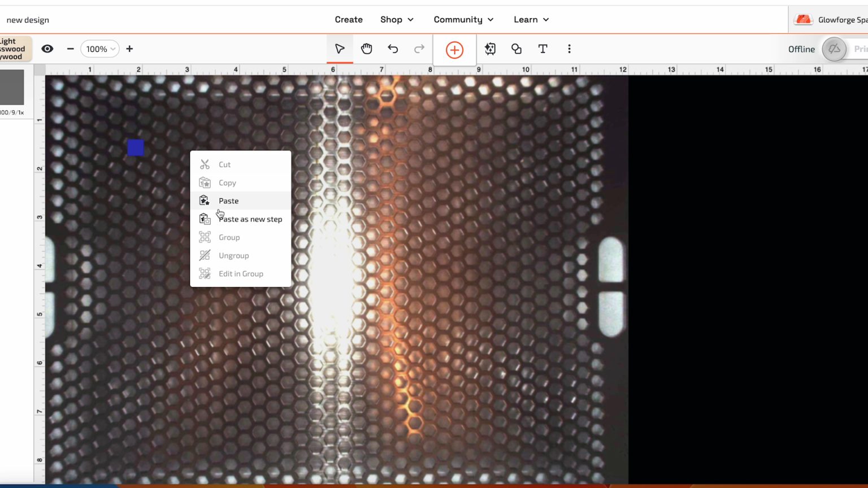868x488 pixels.
Task: Expand the Shop menu
Action: 397,19
